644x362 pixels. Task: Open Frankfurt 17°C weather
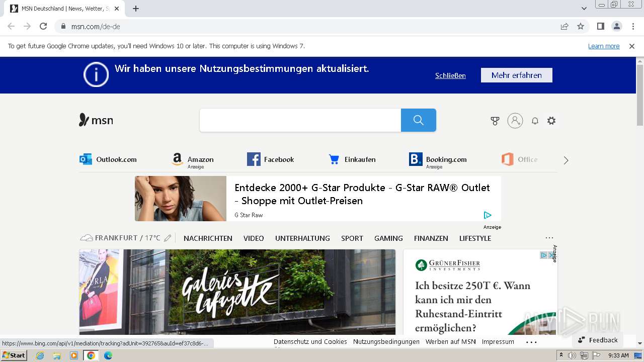(x=120, y=238)
